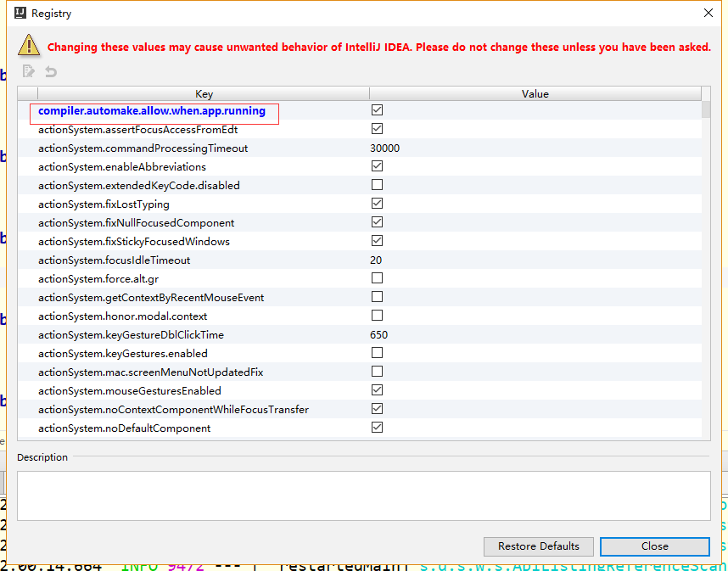Select actionSystem.mouseGesturesEnabled key
The height and width of the screenshot is (571, 728).
coord(130,391)
